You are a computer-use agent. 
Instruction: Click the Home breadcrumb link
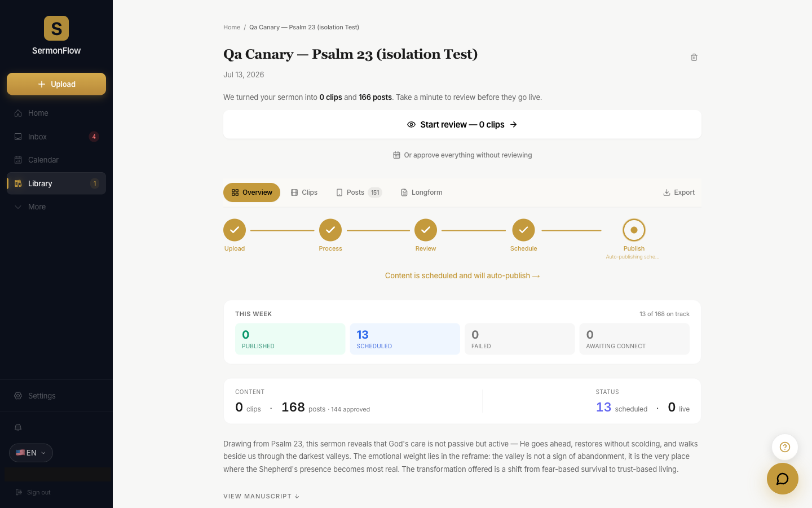232,27
